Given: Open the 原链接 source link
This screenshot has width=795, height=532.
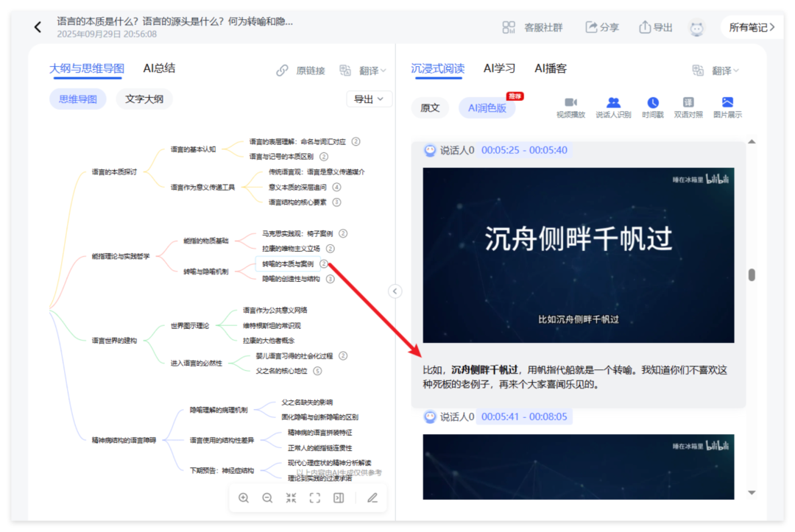Looking at the screenshot, I should 301,71.
